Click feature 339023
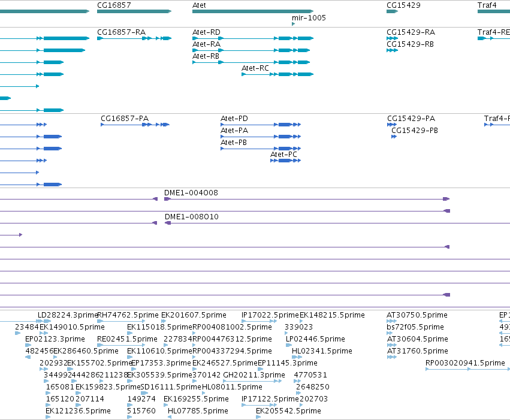The height and width of the screenshot is (420, 510). [298, 327]
